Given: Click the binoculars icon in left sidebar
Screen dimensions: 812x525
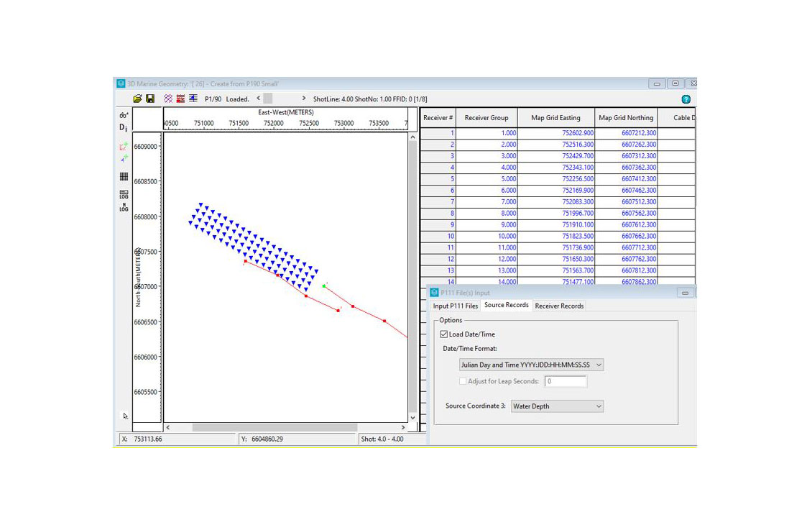Looking at the screenshot, I should click(124, 115).
